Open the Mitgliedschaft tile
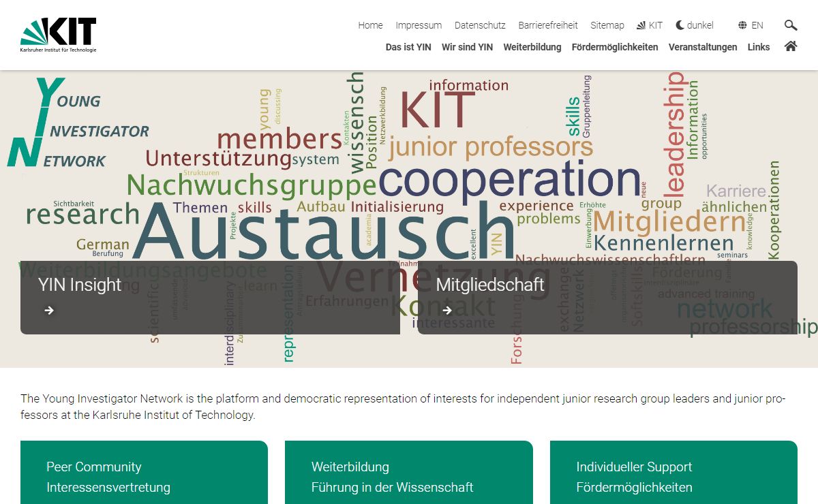Screen dimensions: 818x504 [607, 298]
